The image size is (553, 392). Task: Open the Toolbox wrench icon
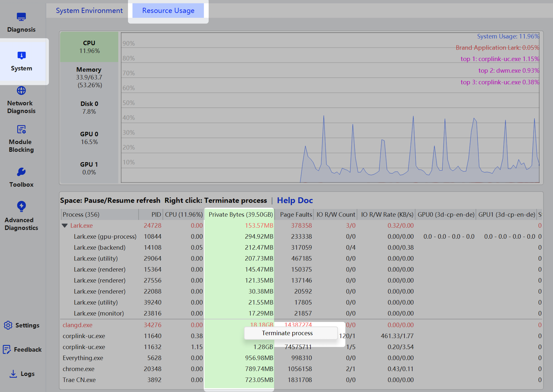pos(21,172)
